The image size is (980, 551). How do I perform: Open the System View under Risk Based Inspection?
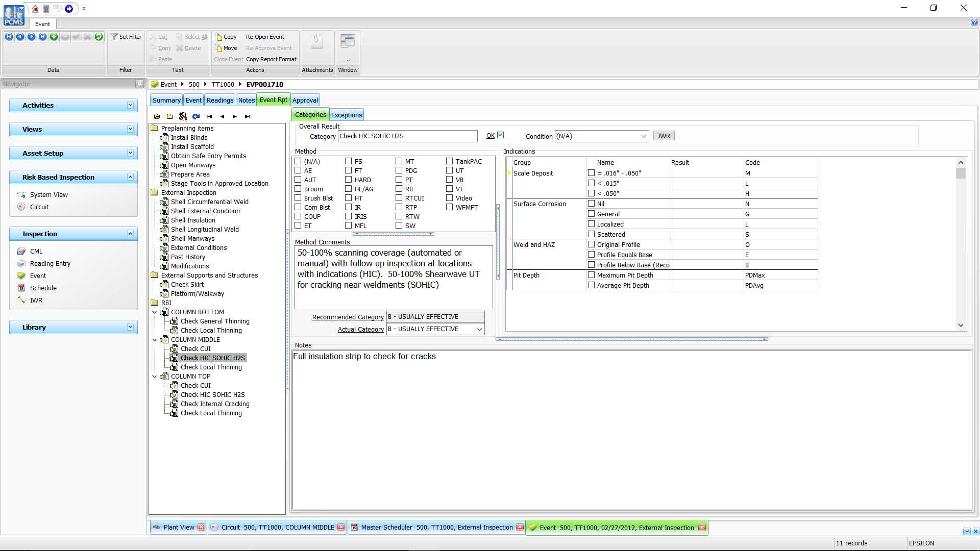(x=48, y=194)
